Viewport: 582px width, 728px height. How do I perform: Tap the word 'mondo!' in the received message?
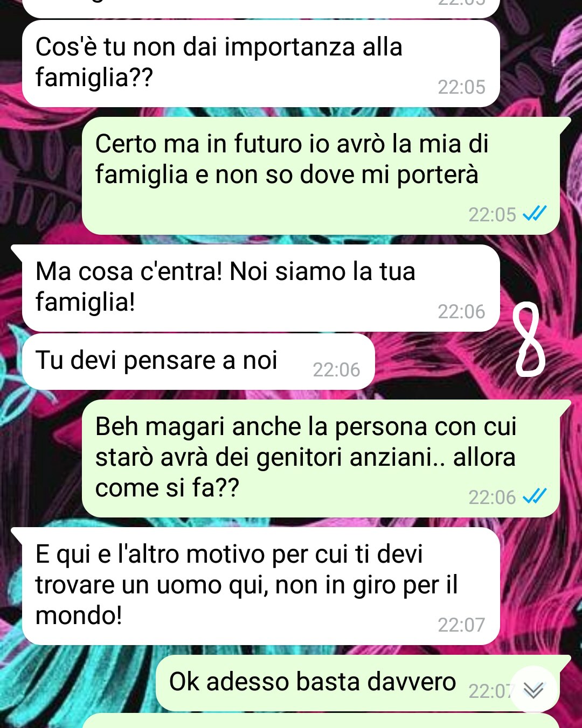tap(79, 615)
